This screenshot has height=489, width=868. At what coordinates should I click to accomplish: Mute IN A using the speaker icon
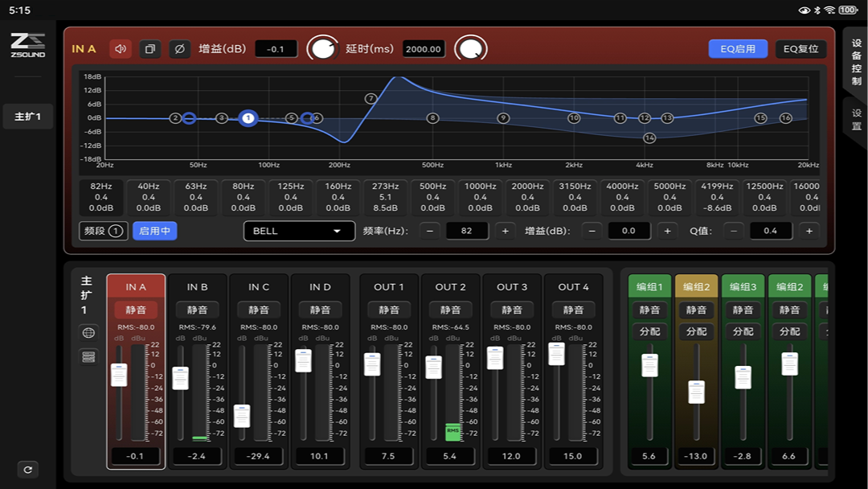click(x=121, y=49)
